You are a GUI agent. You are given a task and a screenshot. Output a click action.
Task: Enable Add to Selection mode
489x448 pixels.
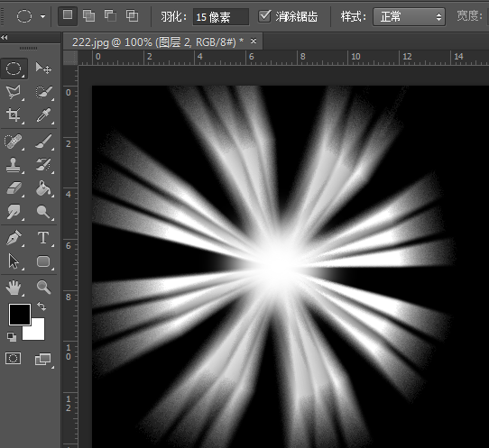tap(89, 16)
